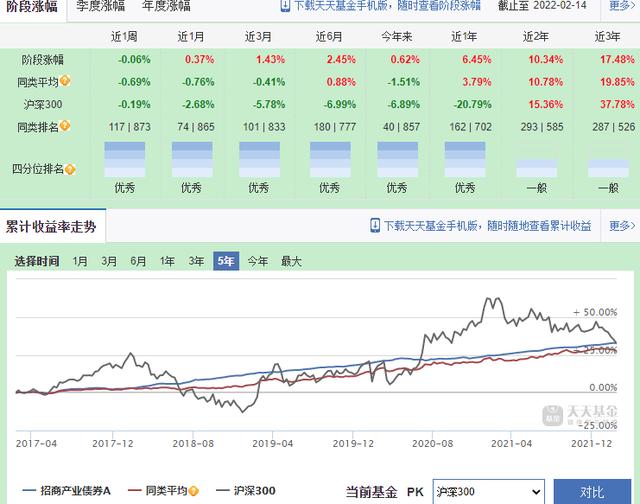Select 1月 time range
This screenshot has height=504, width=640.
click(80, 261)
